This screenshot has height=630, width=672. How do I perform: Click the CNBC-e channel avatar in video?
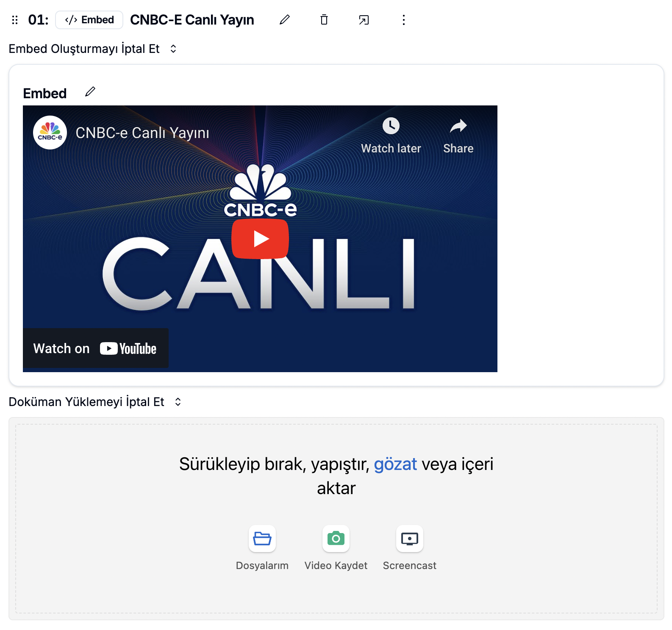tap(50, 133)
